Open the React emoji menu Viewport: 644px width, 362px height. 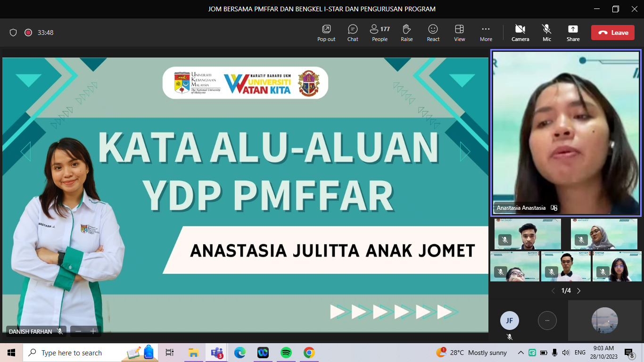[433, 33]
